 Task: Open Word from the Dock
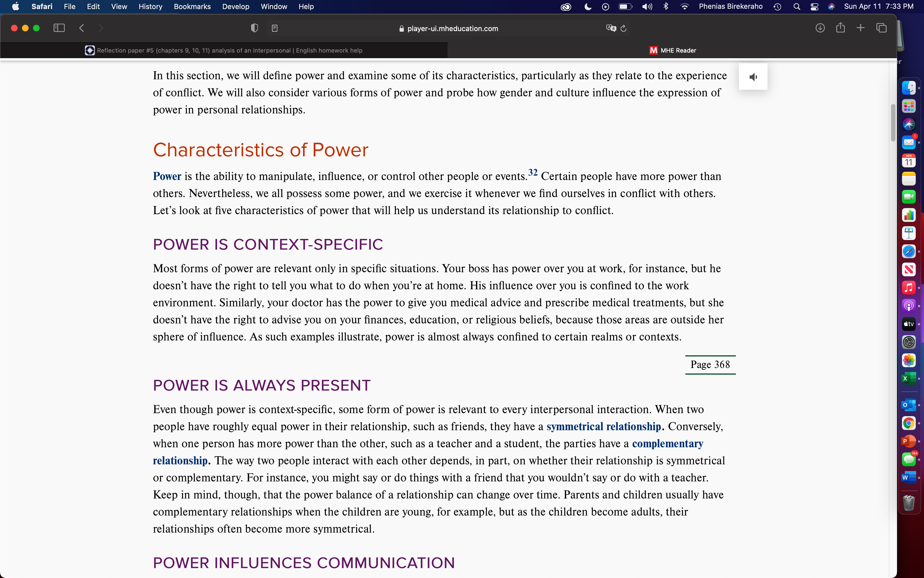[x=909, y=478]
